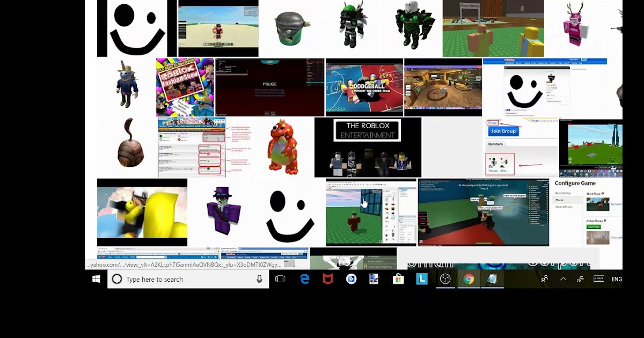The width and height of the screenshot is (644, 338).
Task: Click the blue Join Group button
Action: click(x=503, y=131)
